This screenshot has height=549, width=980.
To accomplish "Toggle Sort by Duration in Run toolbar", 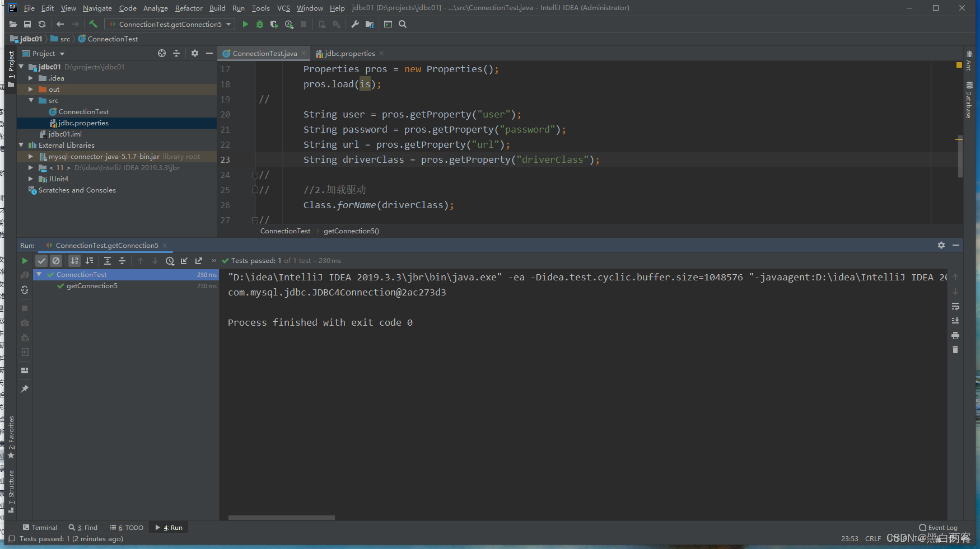I will tap(89, 261).
